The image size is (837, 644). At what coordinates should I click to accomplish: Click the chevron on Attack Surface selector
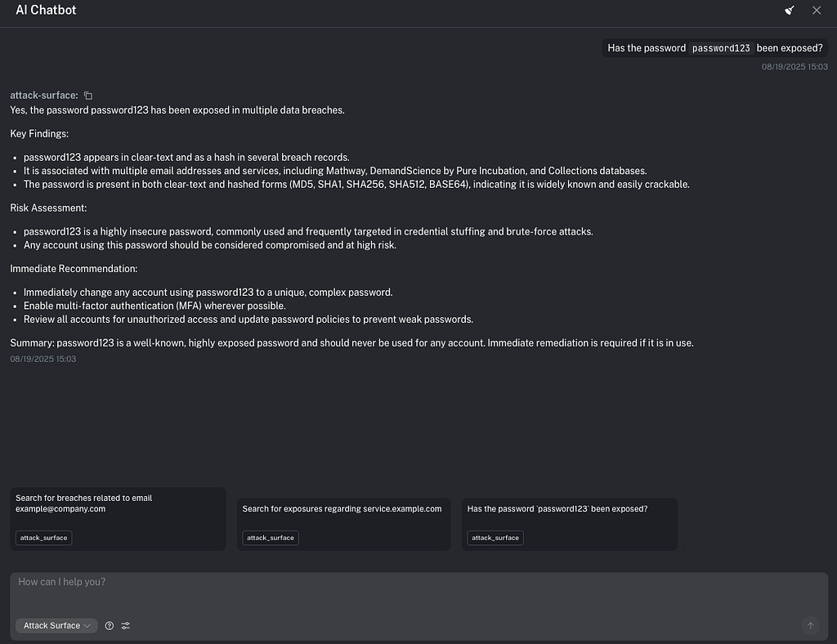point(87,626)
